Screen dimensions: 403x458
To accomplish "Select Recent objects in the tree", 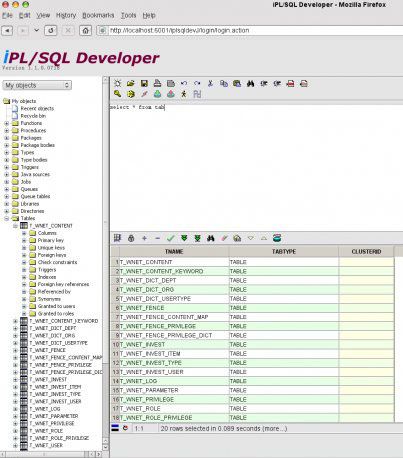I will pyautogui.click(x=37, y=109).
